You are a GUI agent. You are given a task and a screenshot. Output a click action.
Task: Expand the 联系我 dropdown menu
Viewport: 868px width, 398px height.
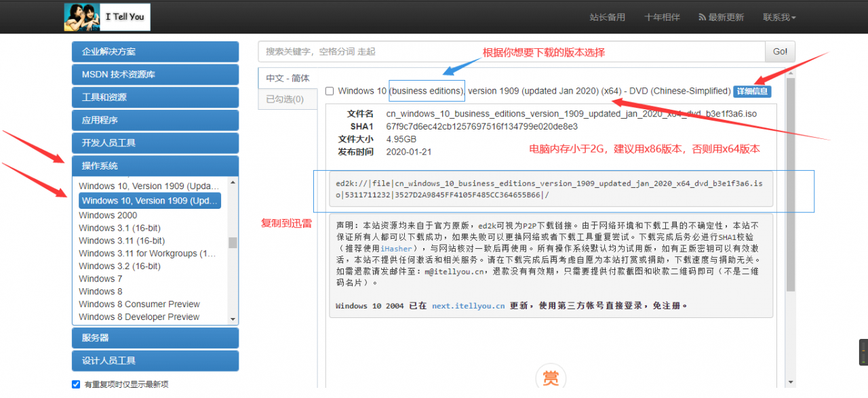(779, 17)
